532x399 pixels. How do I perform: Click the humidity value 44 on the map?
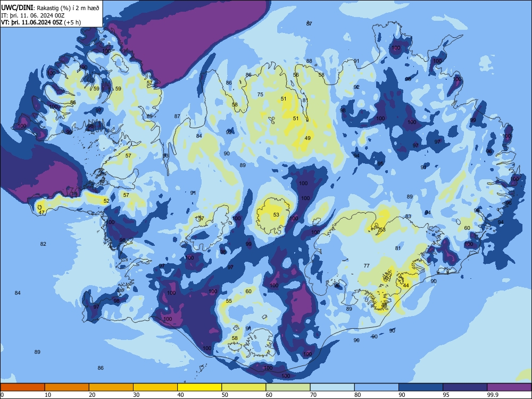pos(406,286)
